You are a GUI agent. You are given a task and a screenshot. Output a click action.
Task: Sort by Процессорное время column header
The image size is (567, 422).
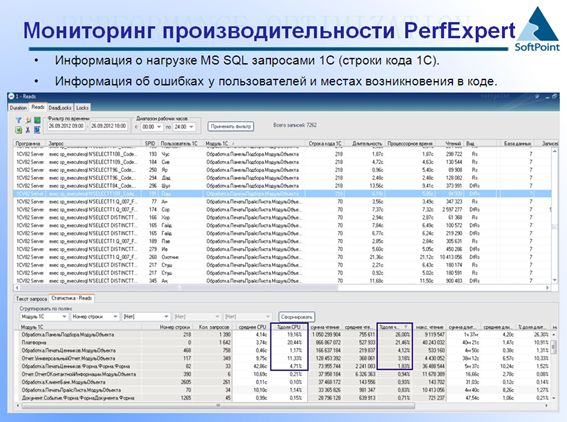(410, 144)
